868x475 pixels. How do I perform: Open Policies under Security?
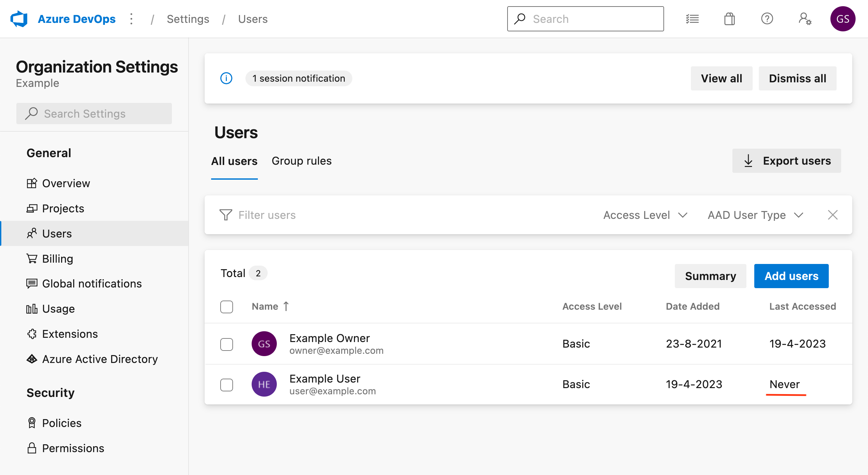point(94,423)
